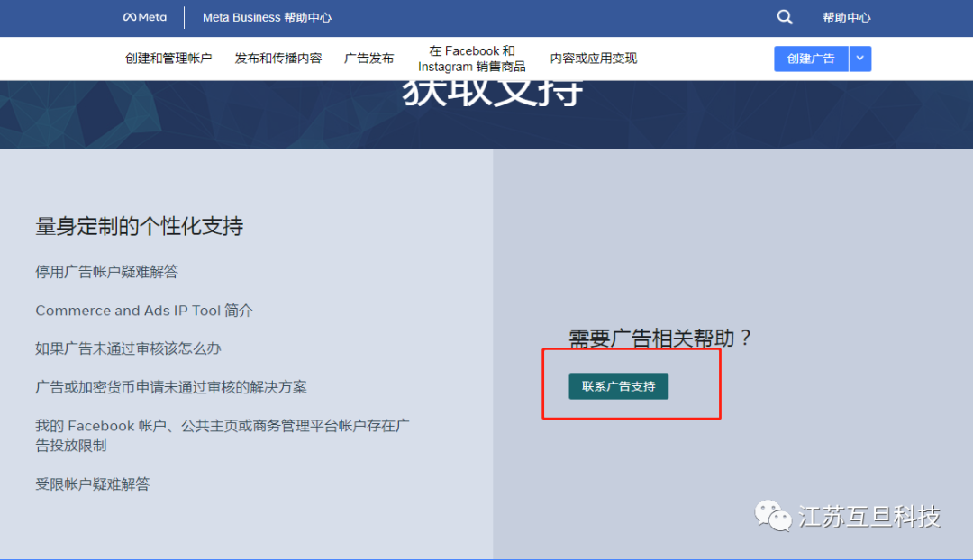Open 广告或加密货币申请未通过审核的解决方案 link
This screenshot has width=973, height=560.
tap(171, 387)
